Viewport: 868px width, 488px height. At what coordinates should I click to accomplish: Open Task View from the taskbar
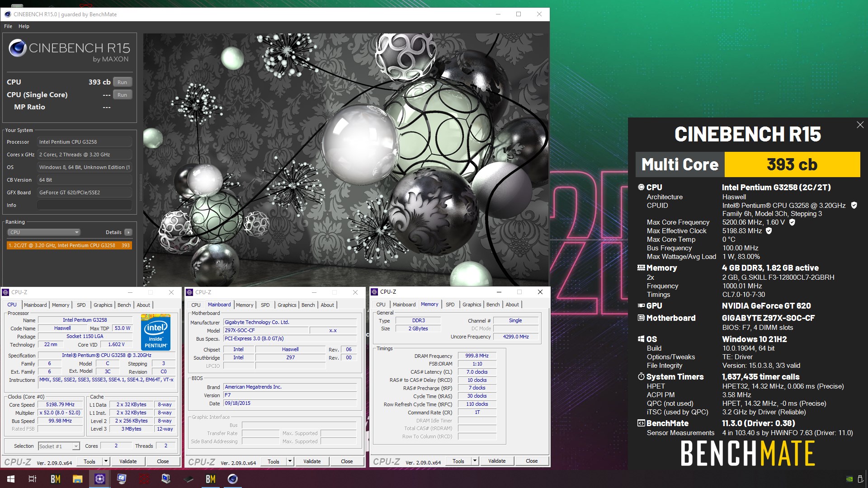(33, 479)
